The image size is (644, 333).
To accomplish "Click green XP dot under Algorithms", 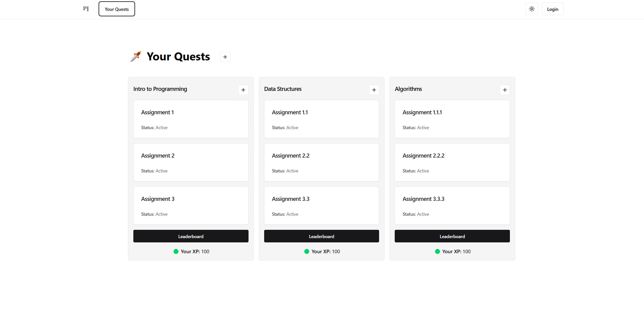I will click(437, 251).
